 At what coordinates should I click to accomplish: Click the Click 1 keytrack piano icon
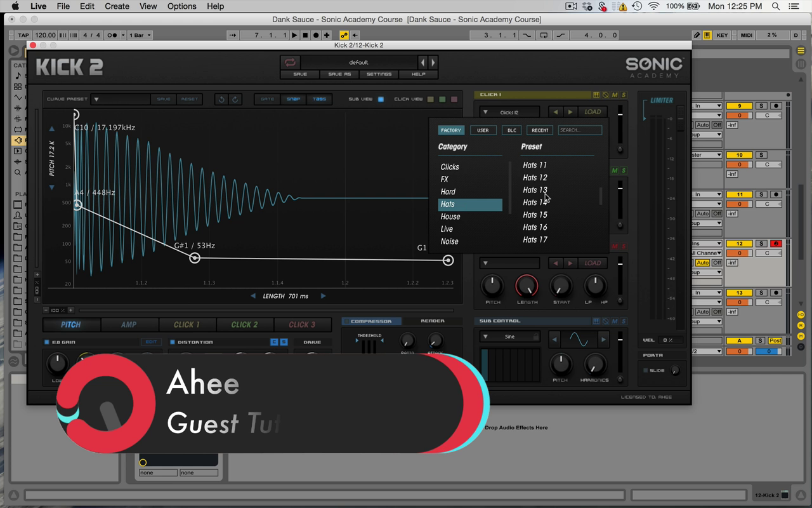(596, 95)
